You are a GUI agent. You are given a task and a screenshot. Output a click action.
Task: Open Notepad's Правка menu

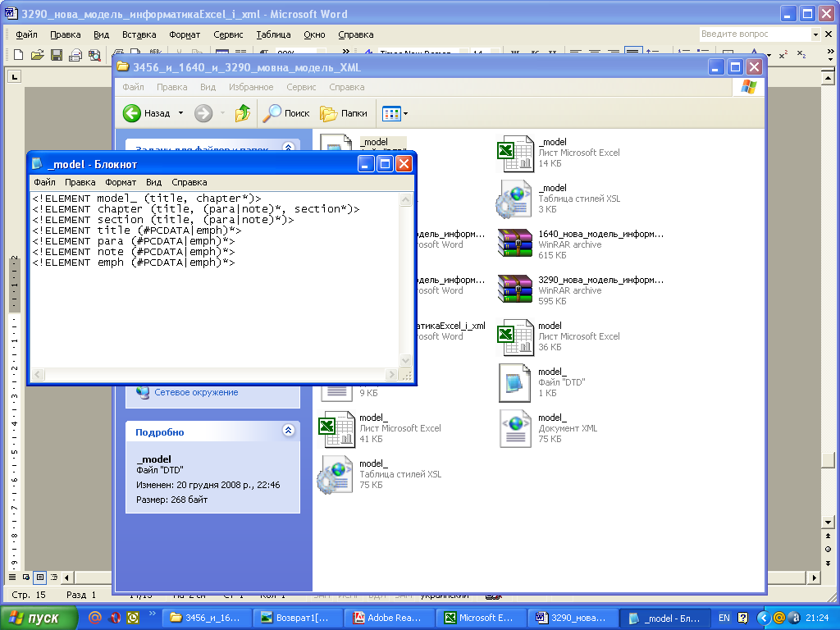(80, 182)
